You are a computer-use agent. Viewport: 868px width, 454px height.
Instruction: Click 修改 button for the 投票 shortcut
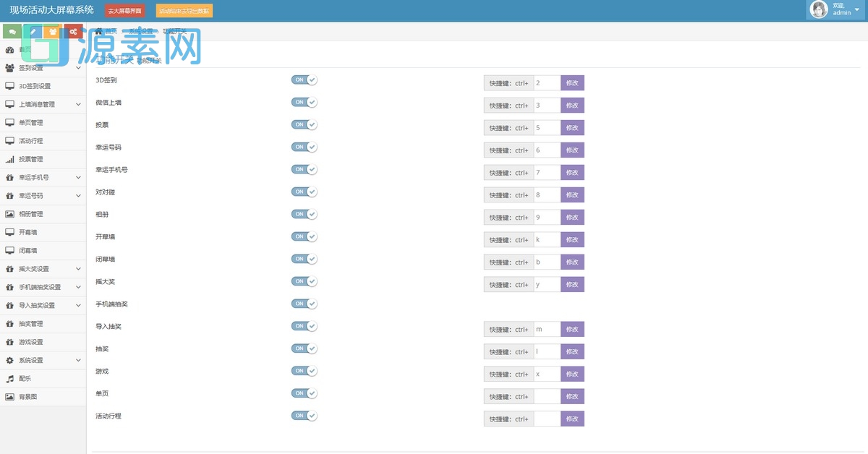click(x=572, y=128)
